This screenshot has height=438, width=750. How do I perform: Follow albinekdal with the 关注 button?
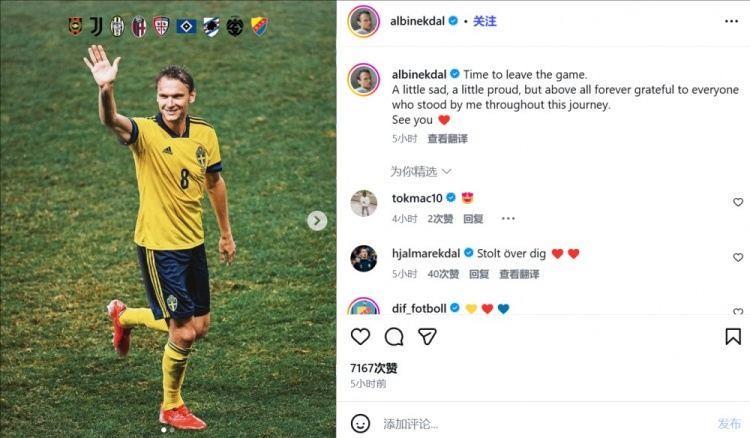pyautogui.click(x=485, y=21)
